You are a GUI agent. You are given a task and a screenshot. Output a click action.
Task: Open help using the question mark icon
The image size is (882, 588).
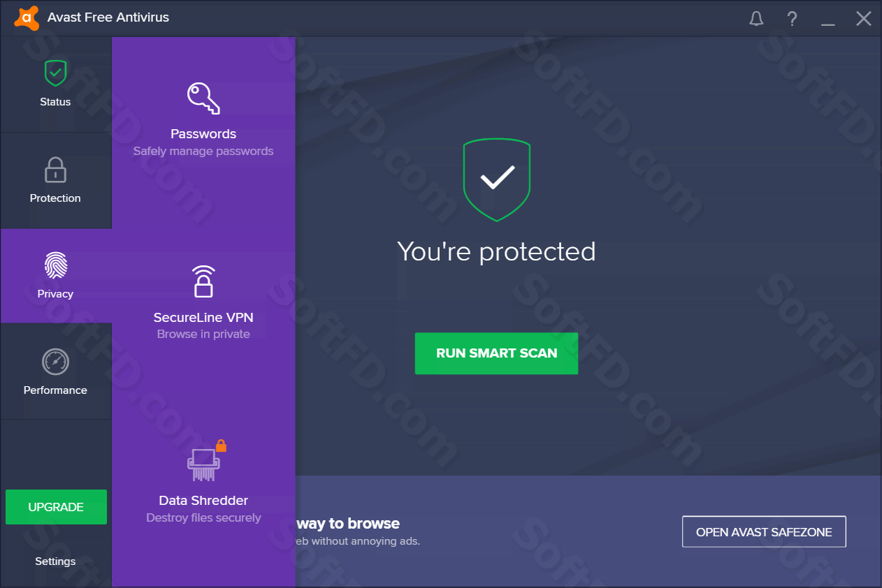point(792,18)
